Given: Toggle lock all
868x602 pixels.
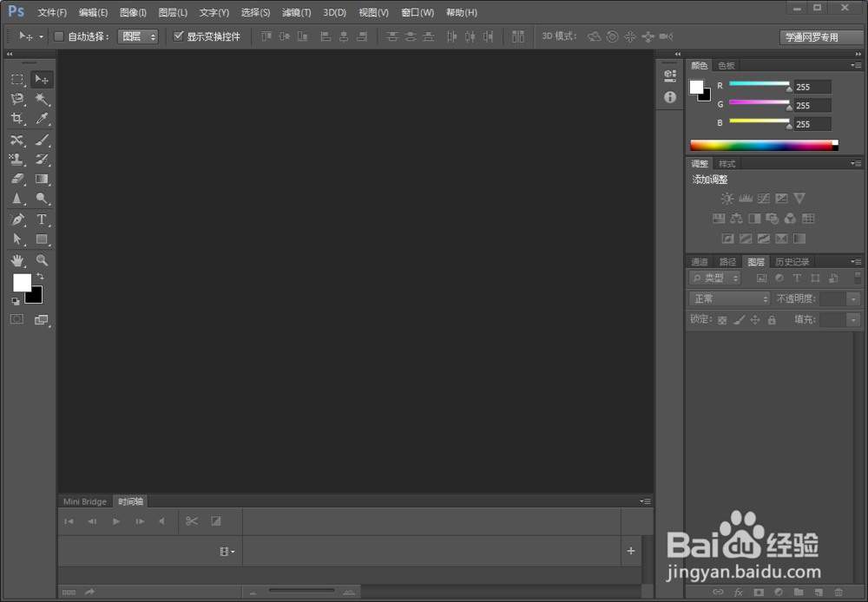Looking at the screenshot, I should click(772, 320).
